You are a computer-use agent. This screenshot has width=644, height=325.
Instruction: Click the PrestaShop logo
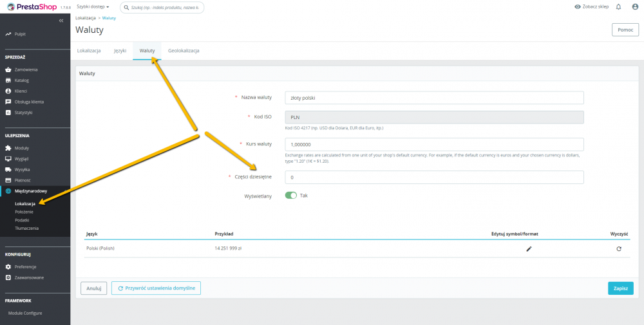pos(32,7)
